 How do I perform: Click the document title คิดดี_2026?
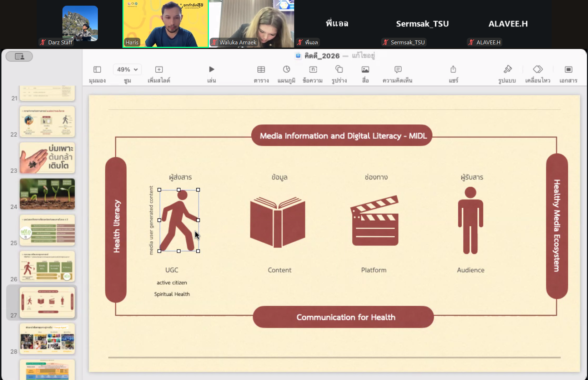[x=322, y=56]
